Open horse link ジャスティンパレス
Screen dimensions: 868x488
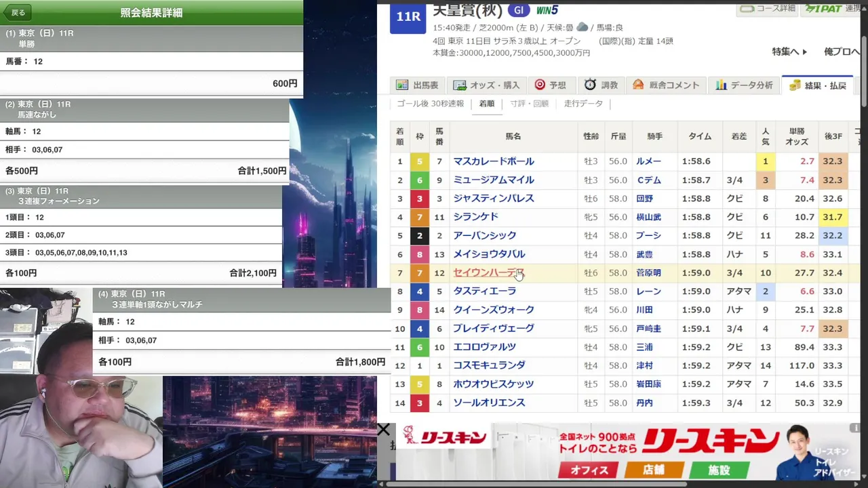[494, 199]
